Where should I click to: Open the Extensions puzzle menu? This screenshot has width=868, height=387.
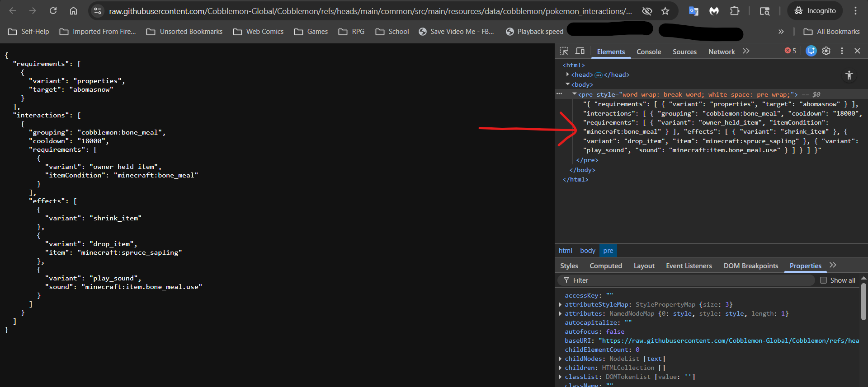[735, 11]
